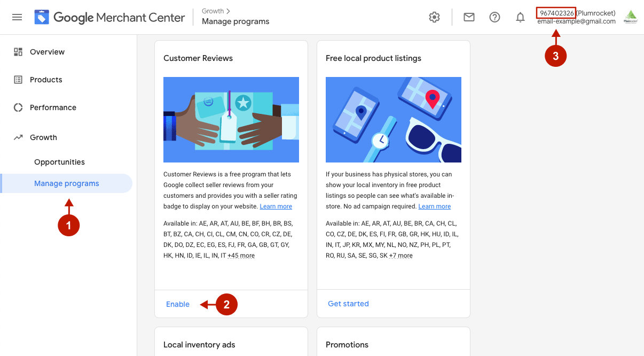Click the account ID 967402326
This screenshot has height=356, width=644.
556,13
